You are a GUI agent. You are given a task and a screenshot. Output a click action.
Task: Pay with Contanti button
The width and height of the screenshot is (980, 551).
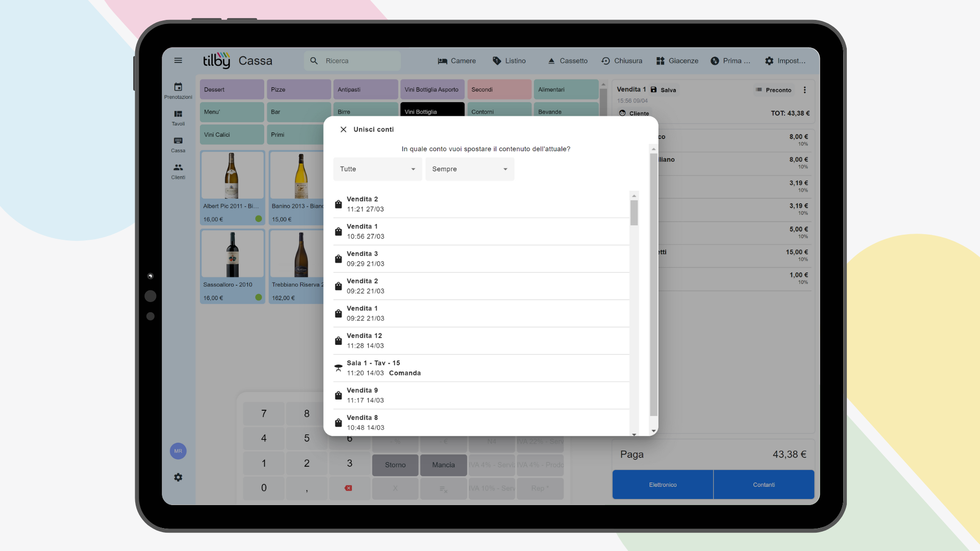coord(764,485)
